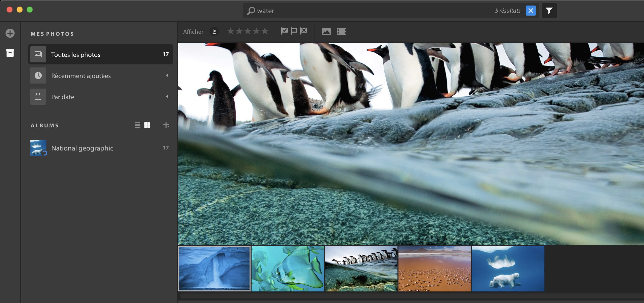
Task: Expand the Par date section
Action: pos(167,97)
